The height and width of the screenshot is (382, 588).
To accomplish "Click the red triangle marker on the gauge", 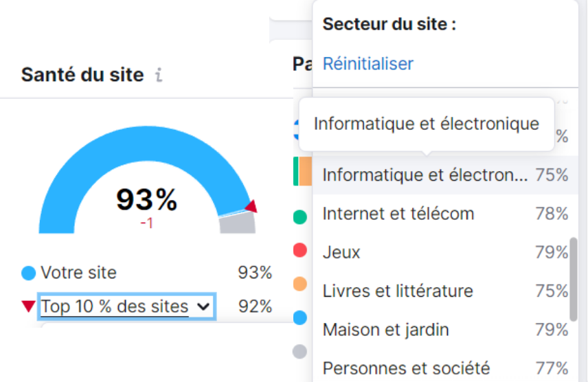I will pyautogui.click(x=251, y=206).
